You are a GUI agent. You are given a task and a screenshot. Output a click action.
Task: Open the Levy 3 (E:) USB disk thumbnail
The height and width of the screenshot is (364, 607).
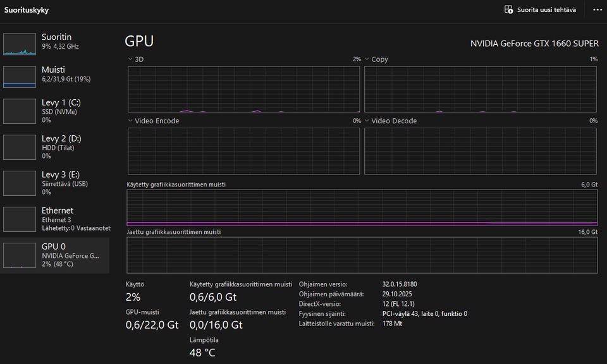[x=20, y=183]
